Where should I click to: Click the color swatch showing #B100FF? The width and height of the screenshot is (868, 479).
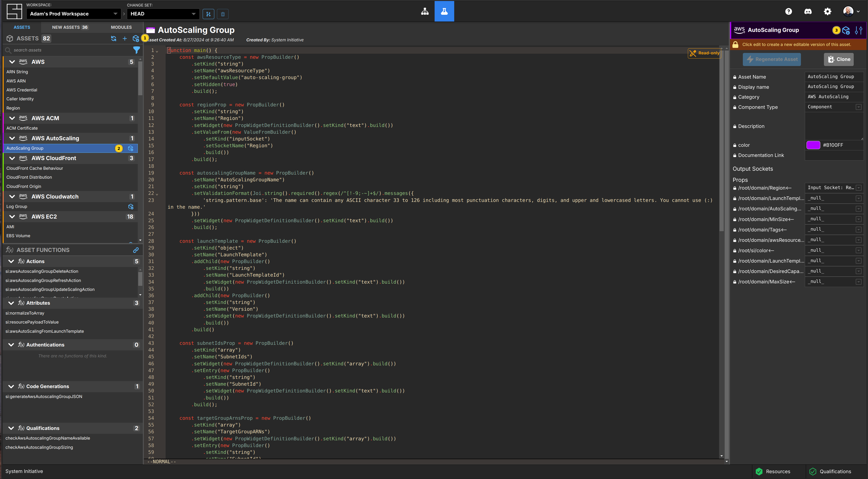[813, 145]
